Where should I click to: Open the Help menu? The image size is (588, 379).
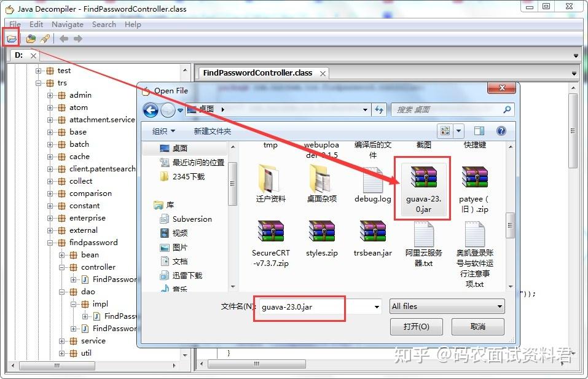click(x=133, y=25)
